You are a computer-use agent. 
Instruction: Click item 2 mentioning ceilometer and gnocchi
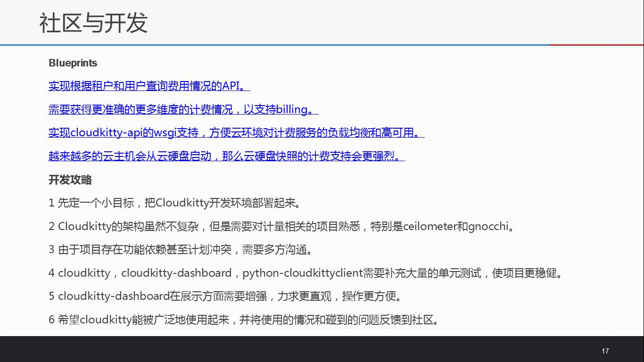click(283, 227)
